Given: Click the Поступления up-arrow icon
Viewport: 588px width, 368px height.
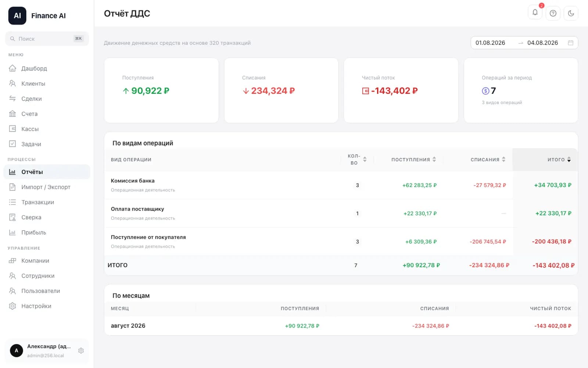Looking at the screenshot, I should pyautogui.click(x=126, y=91).
